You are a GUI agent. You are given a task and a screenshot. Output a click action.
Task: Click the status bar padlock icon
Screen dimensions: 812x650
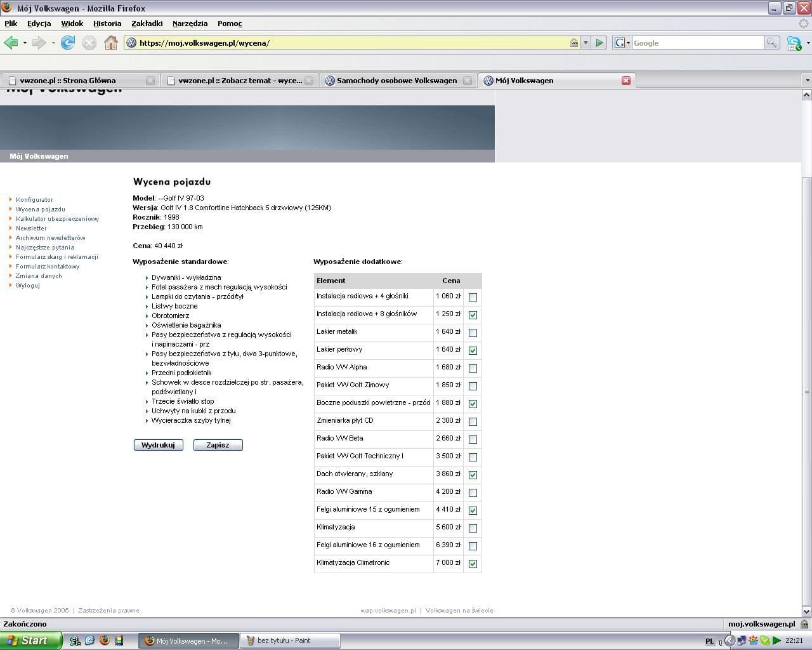coord(804,624)
